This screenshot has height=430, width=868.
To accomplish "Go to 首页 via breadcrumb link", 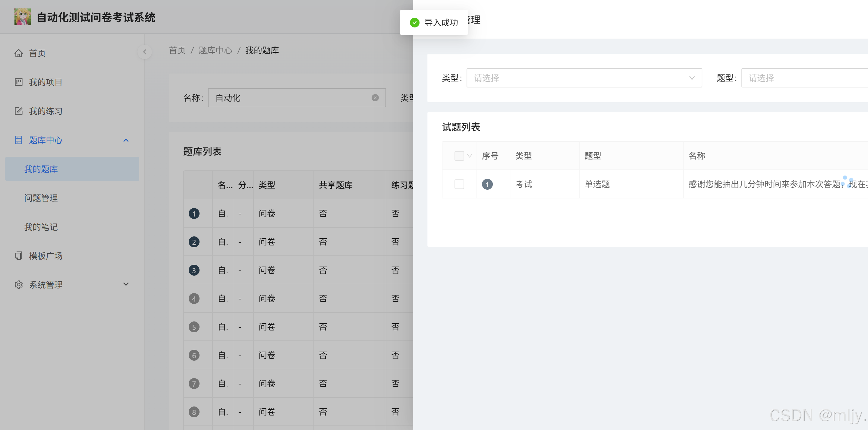I will (x=177, y=51).
